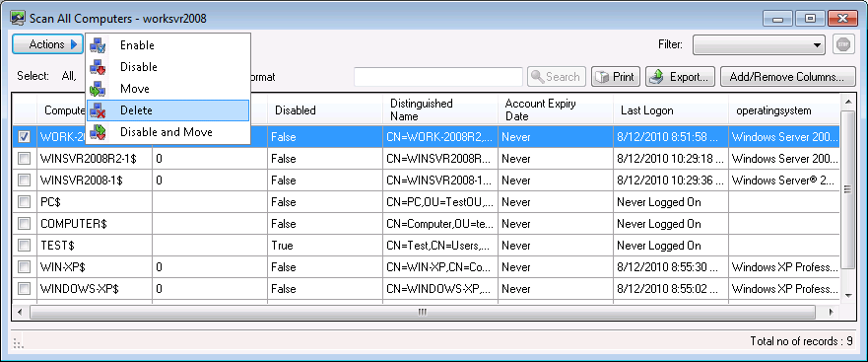
Task: Open the Actions dropdown button
Action: click(x=47, y=44)
